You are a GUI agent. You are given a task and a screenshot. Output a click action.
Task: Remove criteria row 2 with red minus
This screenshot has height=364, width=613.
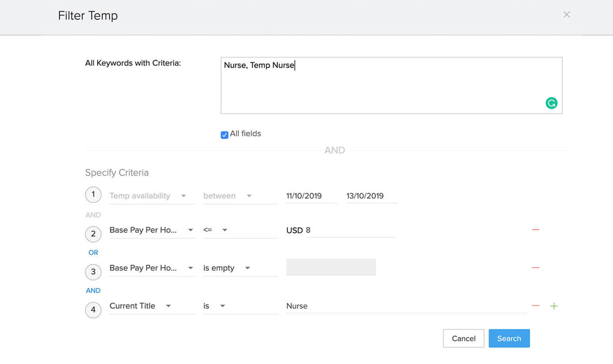tap(535, 230)
